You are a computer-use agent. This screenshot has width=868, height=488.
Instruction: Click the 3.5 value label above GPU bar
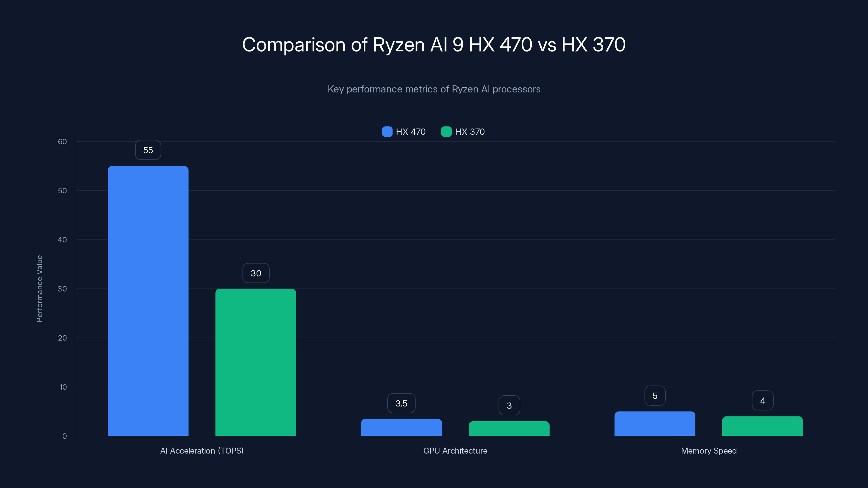pos(401,403)
